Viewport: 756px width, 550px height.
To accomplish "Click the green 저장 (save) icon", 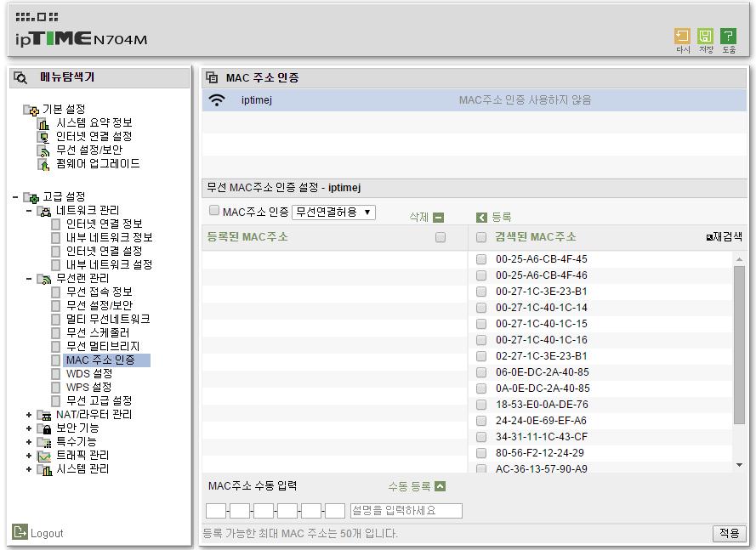I will coord(705,37).
